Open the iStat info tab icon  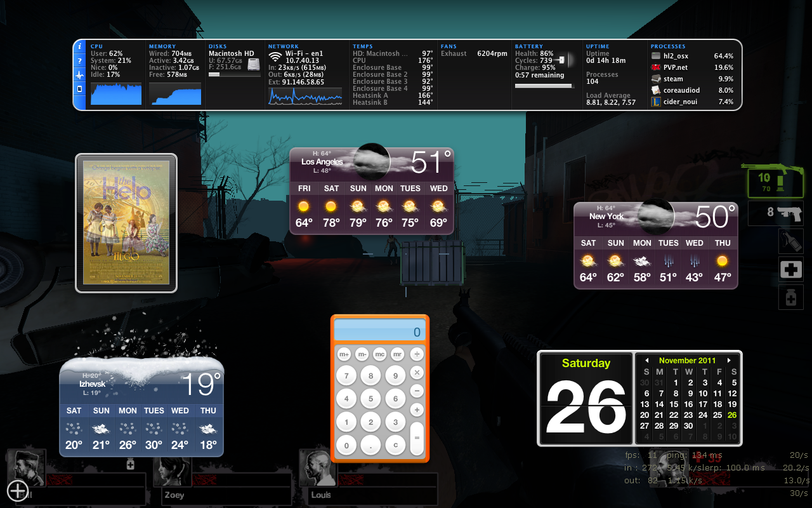pyautogui.click(x=80, y=47)
